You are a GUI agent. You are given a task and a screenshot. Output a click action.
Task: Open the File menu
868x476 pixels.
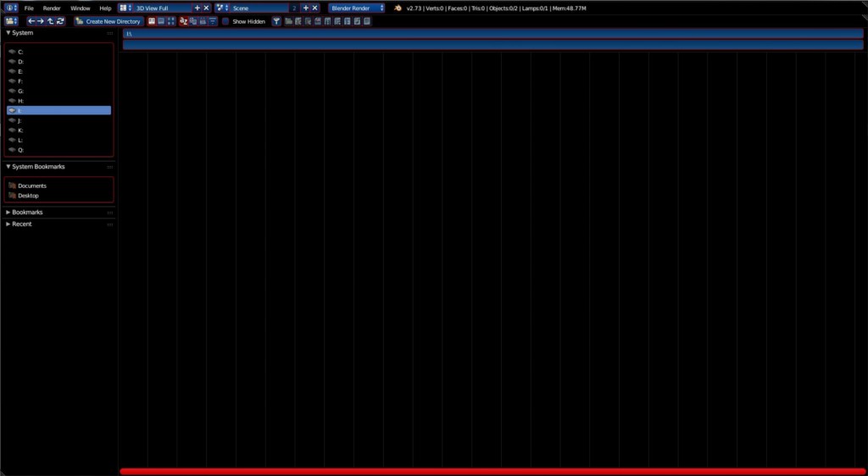coord(29,8)
